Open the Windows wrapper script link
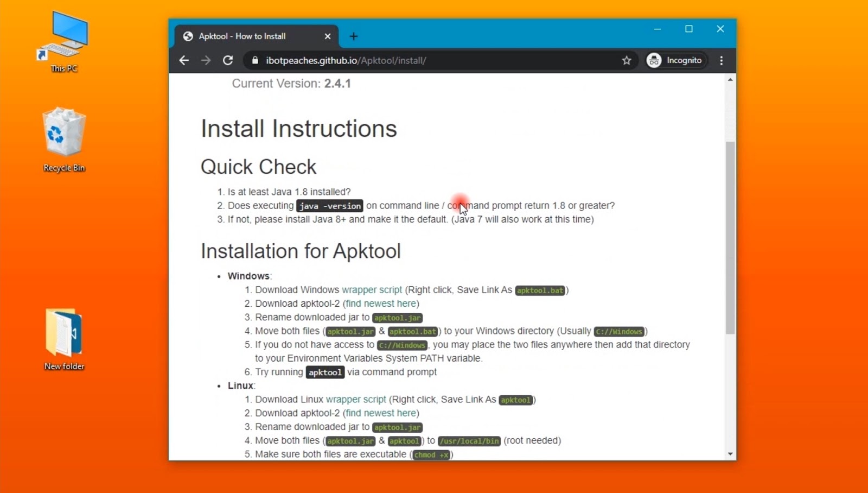 point(371,289)
